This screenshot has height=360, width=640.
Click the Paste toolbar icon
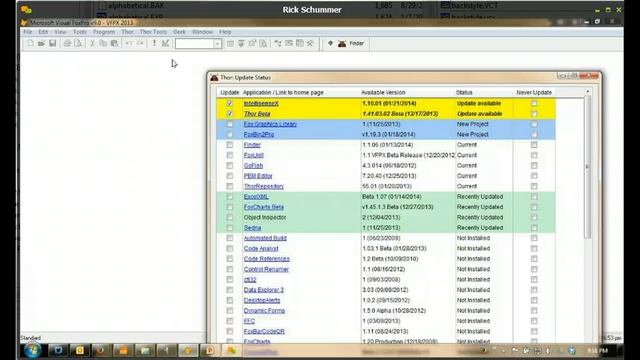(x=114, y=43)
